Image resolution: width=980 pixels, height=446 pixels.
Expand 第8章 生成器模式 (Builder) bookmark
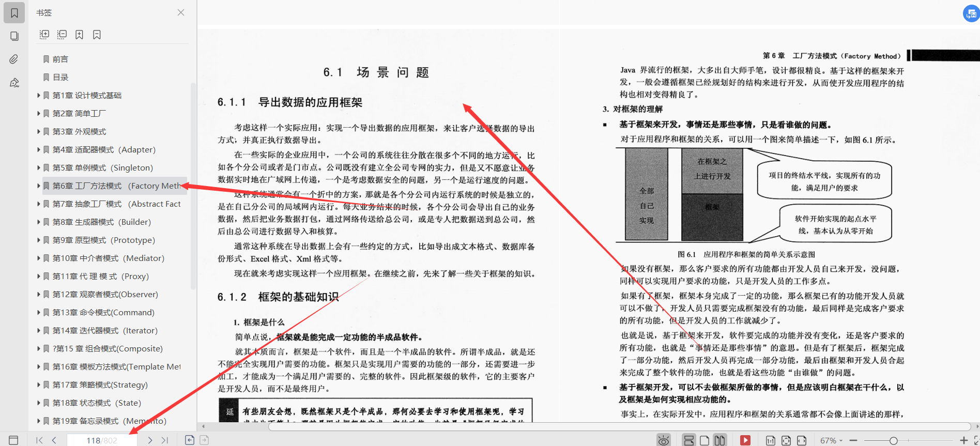coord(39,222)
